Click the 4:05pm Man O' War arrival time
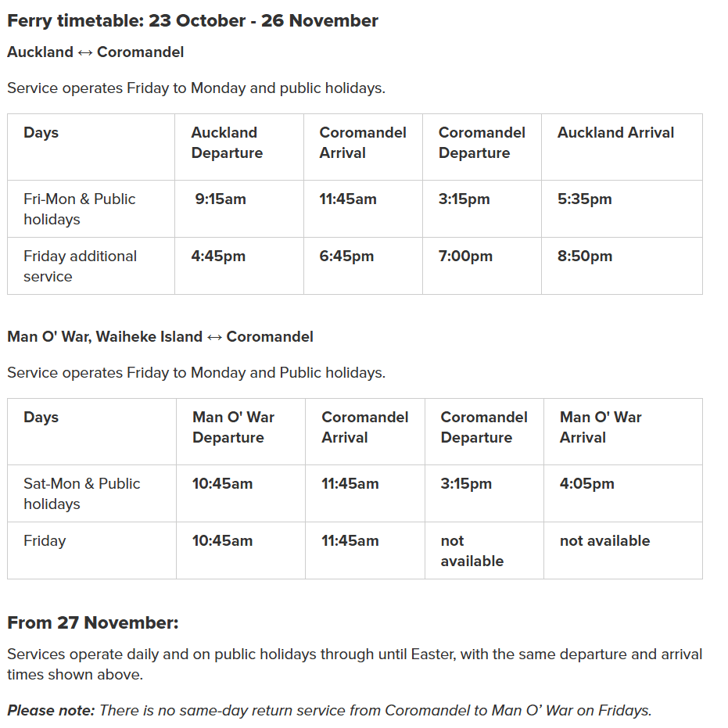The image size is (728, 728). [x=586, y=484]
